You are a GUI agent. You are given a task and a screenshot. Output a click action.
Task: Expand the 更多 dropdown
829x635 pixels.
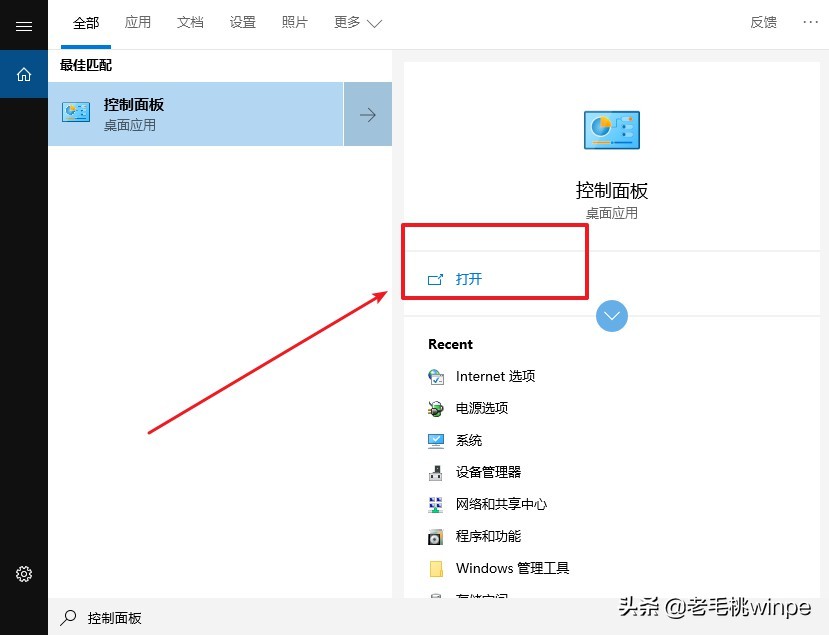356,22
